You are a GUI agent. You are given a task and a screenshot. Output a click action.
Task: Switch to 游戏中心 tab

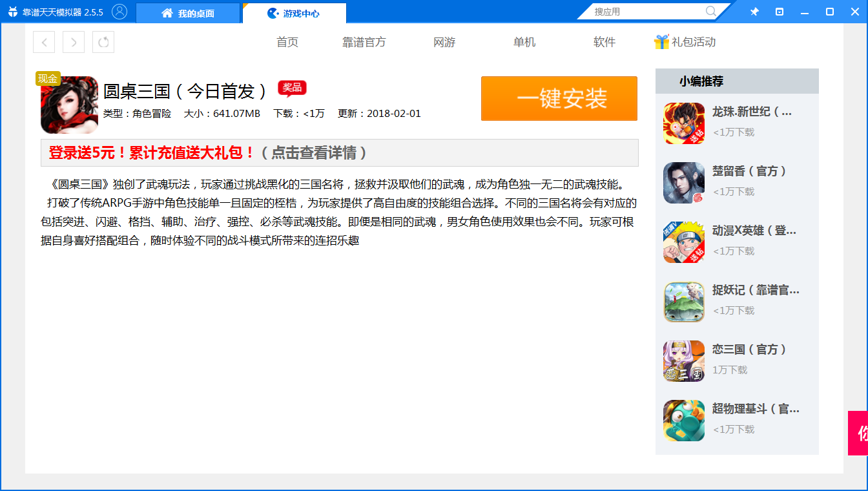click(294, 13)
